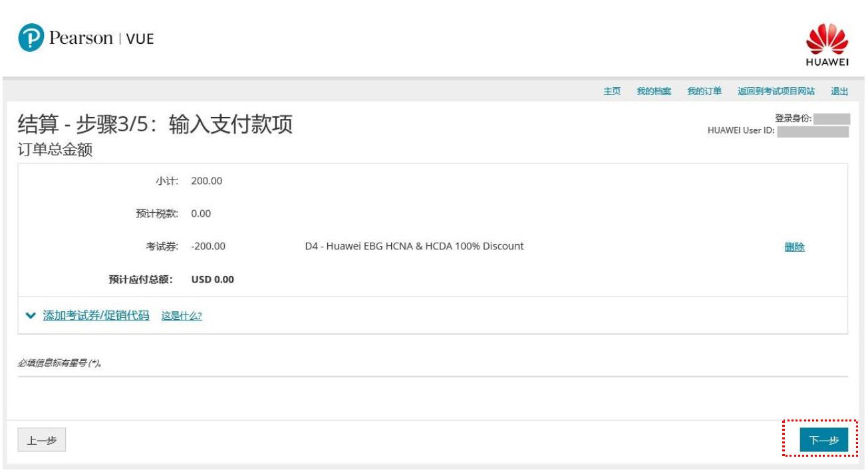Click the Pearson VUE logo
This screenshot has width=868, height=472.
point(86,38)
